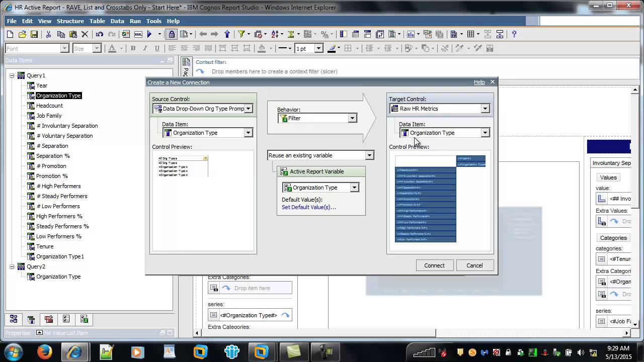Open 'Reuse an existing variable' dropdown
This screenshot has height=362, width=644.
click(x=369, y=155)
